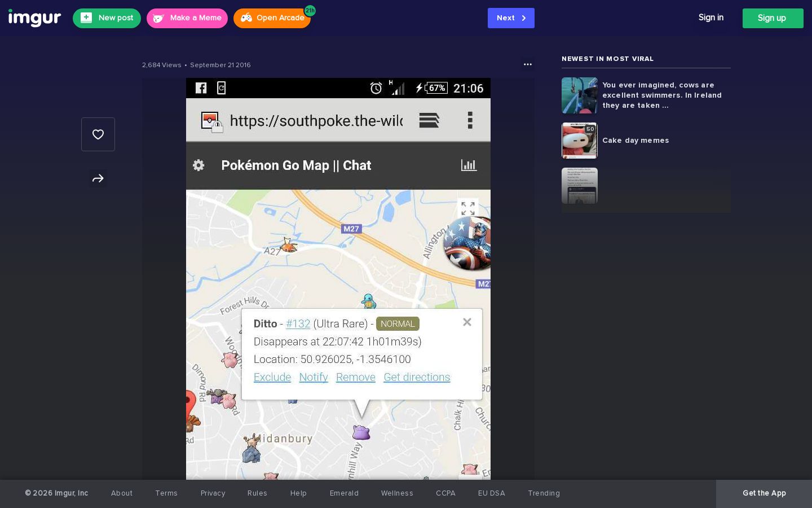Click the browser tabs stack icon
This screenshot has width=812, height=508.
[429, 120]
